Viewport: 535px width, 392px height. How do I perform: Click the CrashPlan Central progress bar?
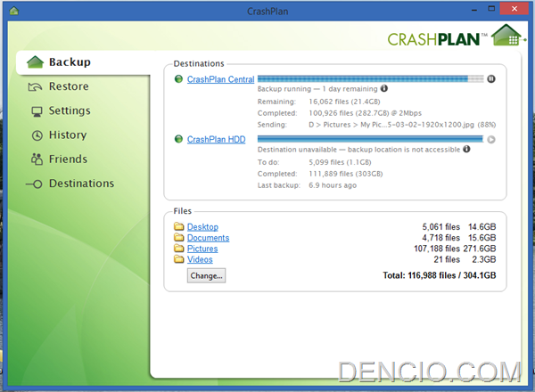coord(371,79)
